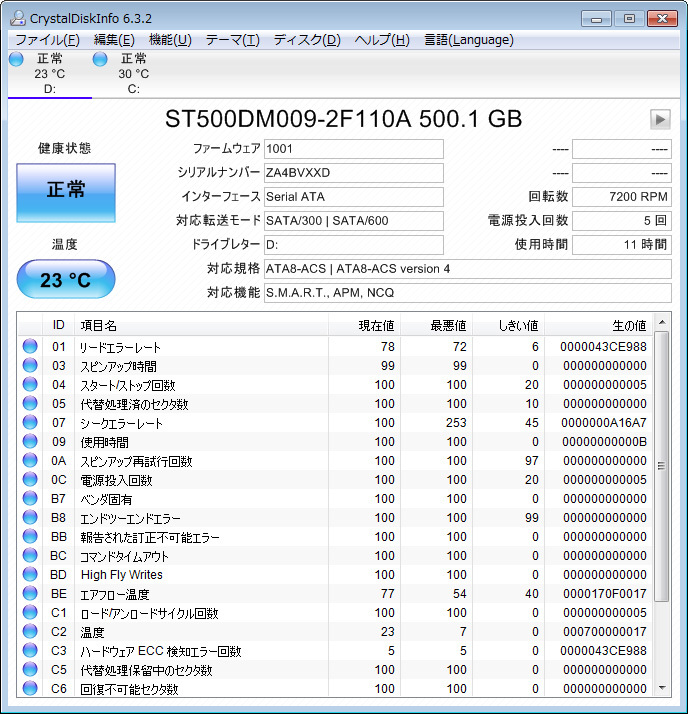The width and height of the screenshot is (688, 714).
Task: Click the 項目名 column header
Action: coord(201,325)
